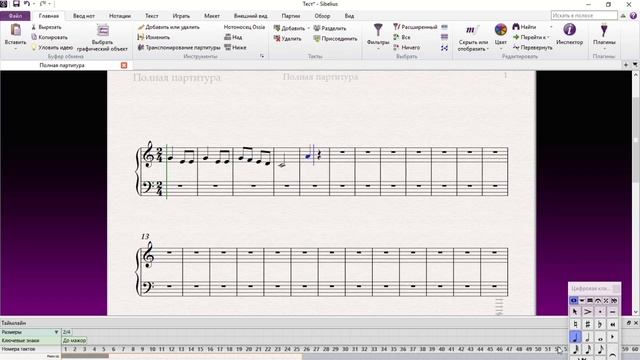Select natural accidental on keypad
The height and width of the screenshot is (360, 640).
click(575, 324)
